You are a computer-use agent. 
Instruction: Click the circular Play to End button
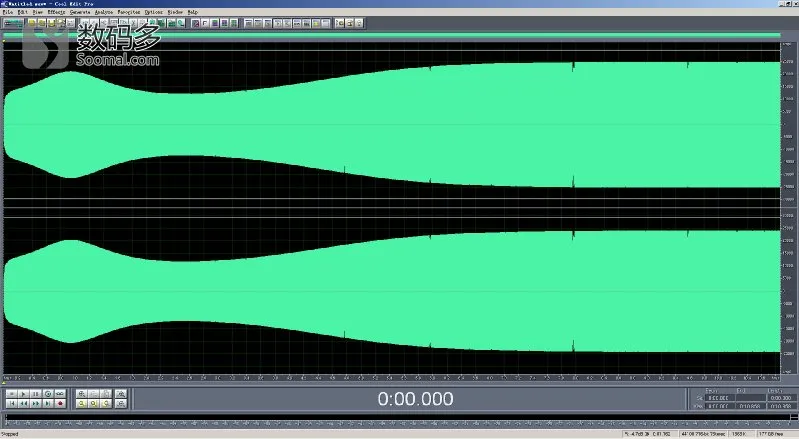pyautogui.click(x=48, y=394)
